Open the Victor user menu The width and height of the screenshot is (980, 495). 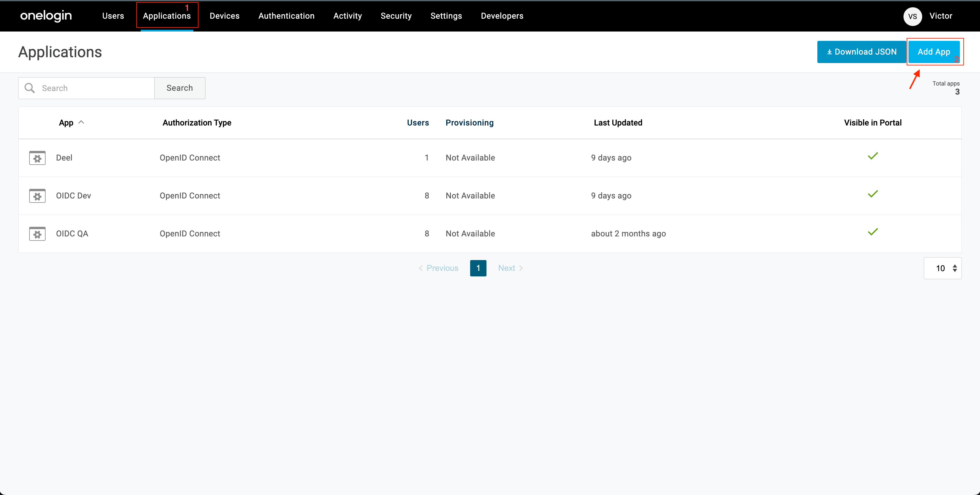941,16
